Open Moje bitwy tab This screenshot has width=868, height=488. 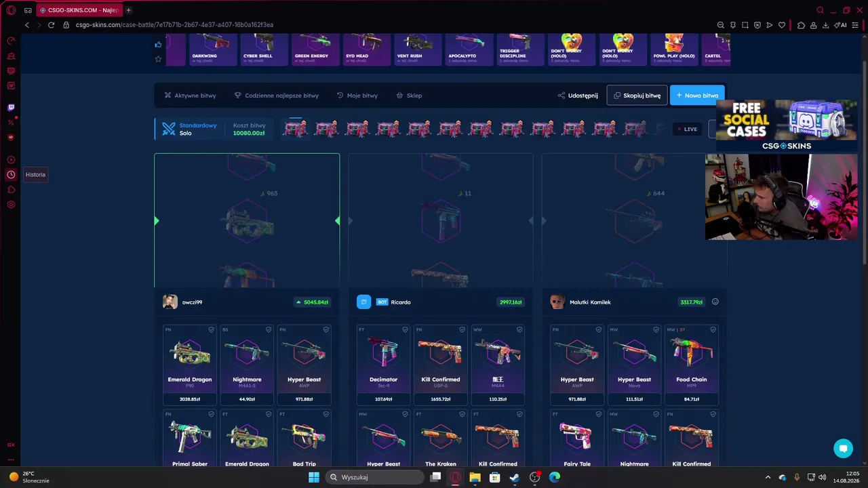357,96
